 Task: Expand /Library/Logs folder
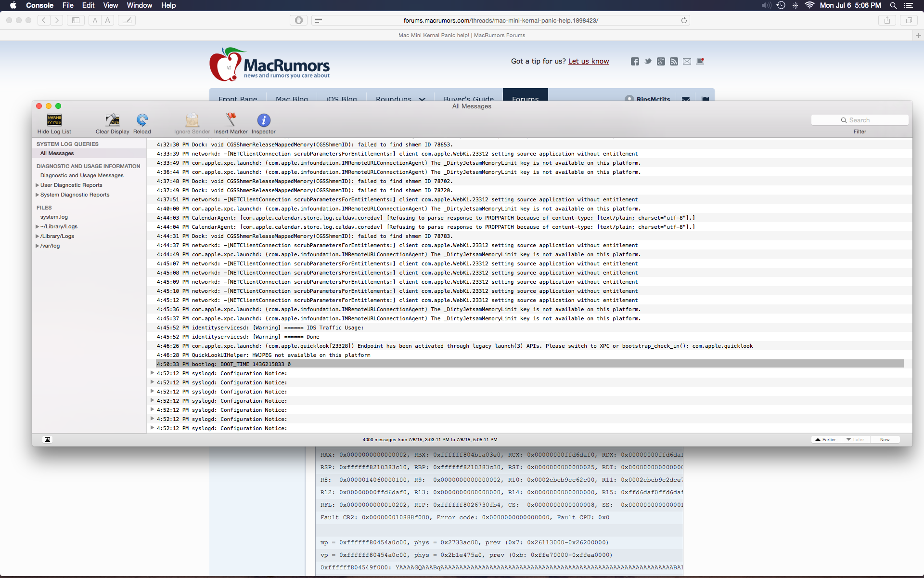point(37,236)
